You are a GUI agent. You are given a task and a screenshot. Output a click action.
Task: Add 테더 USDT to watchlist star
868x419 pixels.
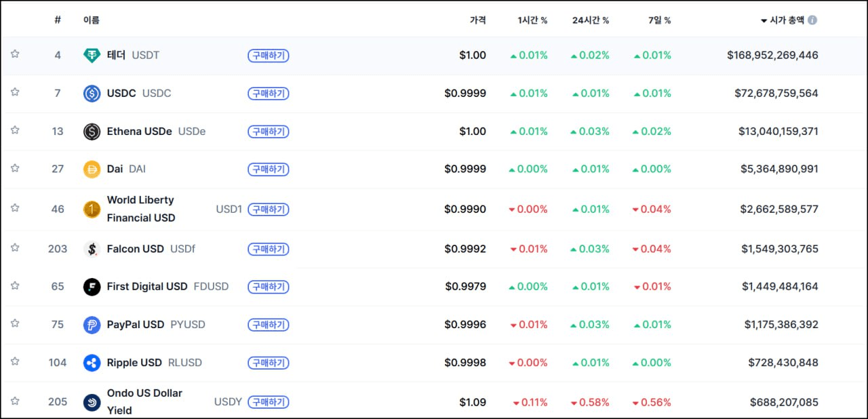15,54
